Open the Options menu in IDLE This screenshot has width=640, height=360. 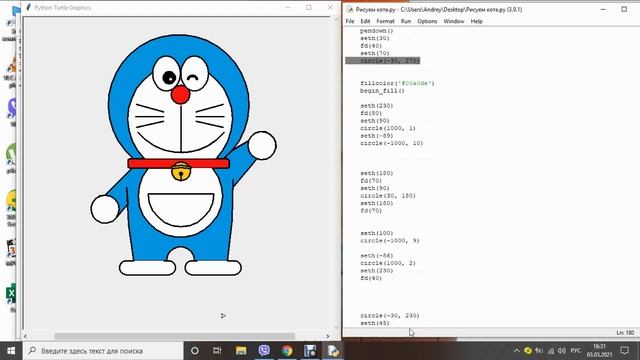tap(427, 21)
